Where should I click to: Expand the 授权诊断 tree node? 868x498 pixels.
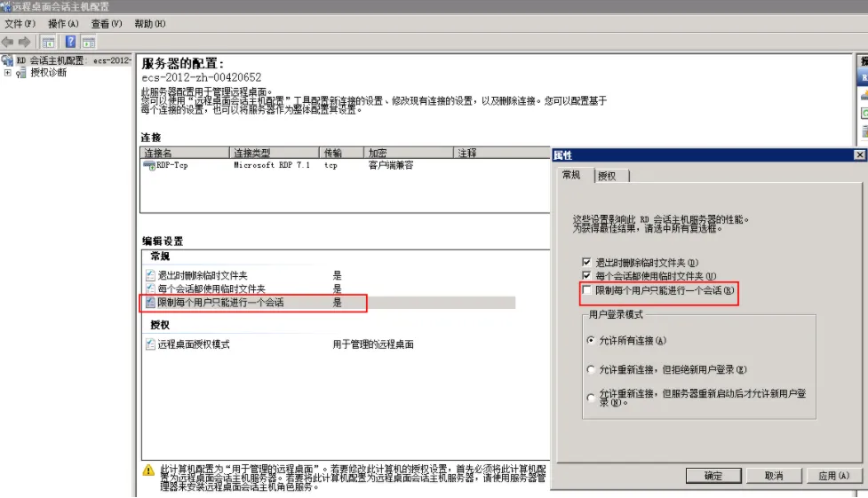tap(8, 73)
